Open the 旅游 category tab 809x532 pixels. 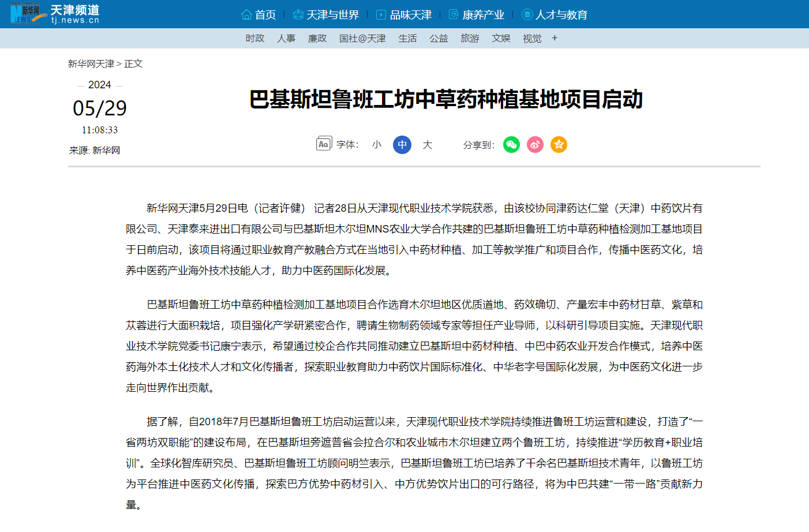(470, 38)
